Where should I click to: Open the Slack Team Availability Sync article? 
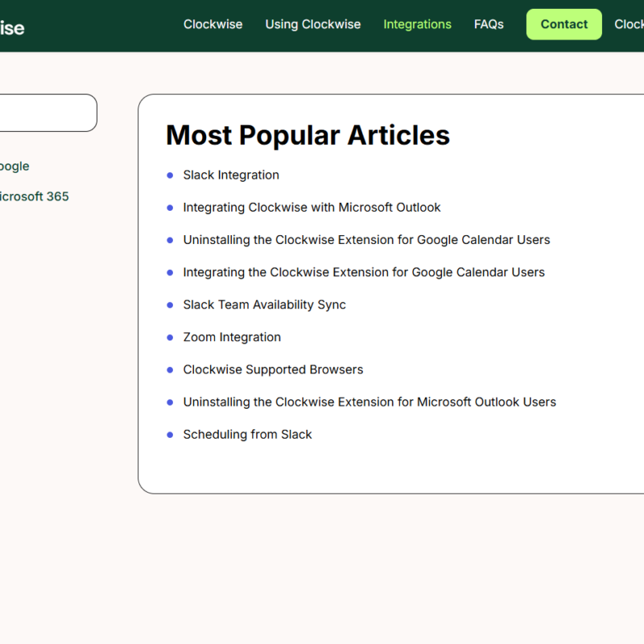[x=264, y=305]
